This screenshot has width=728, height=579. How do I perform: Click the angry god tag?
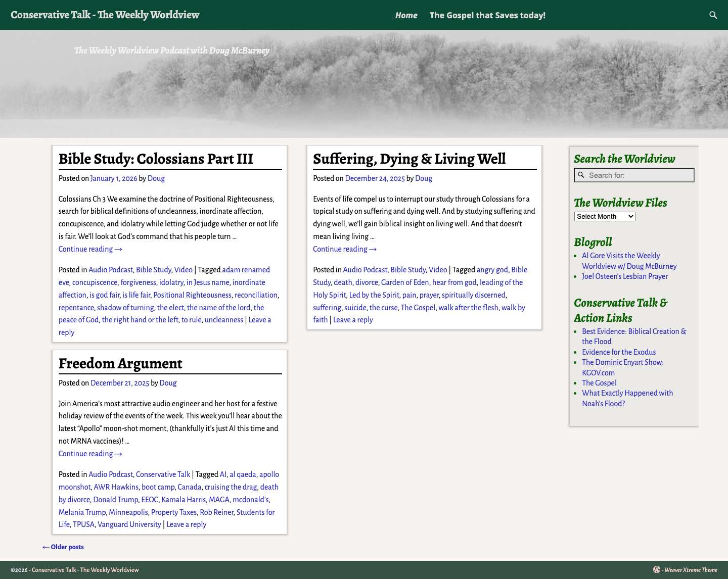[492, 270]
